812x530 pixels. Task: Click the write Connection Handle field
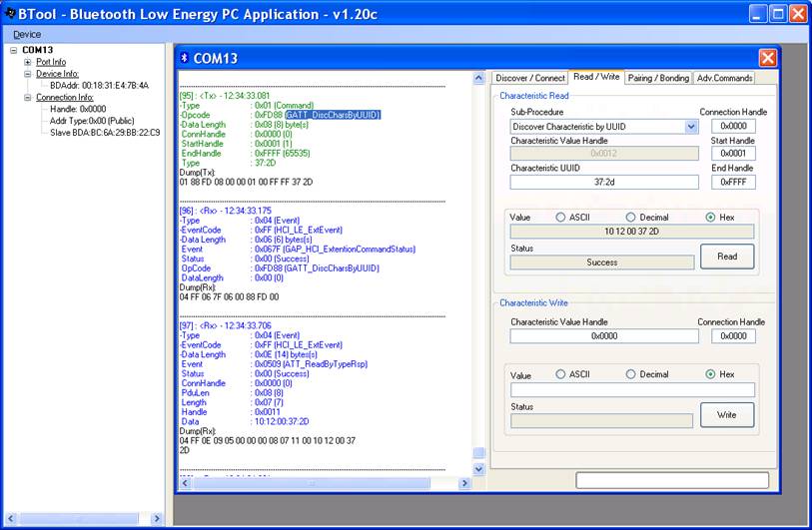point(733,336)
